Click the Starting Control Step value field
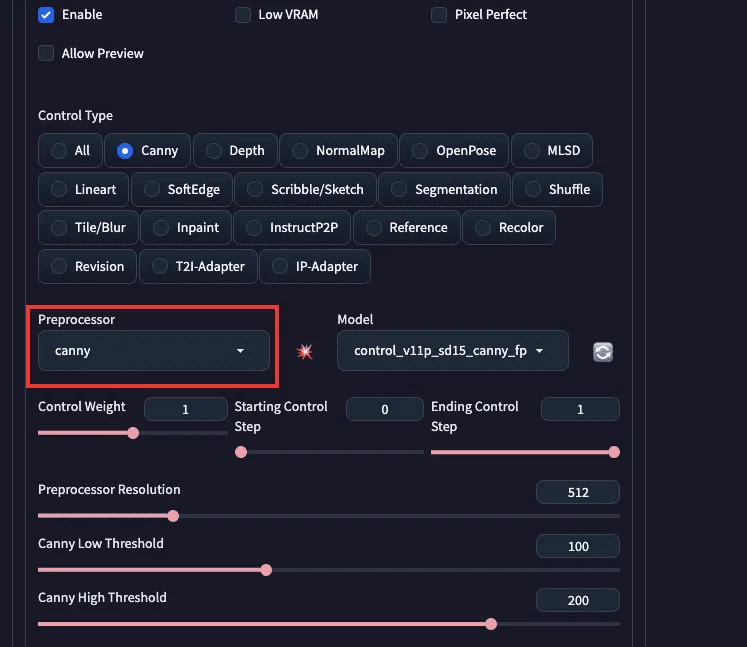Screen dimensions: 747x647 point(385,409)
